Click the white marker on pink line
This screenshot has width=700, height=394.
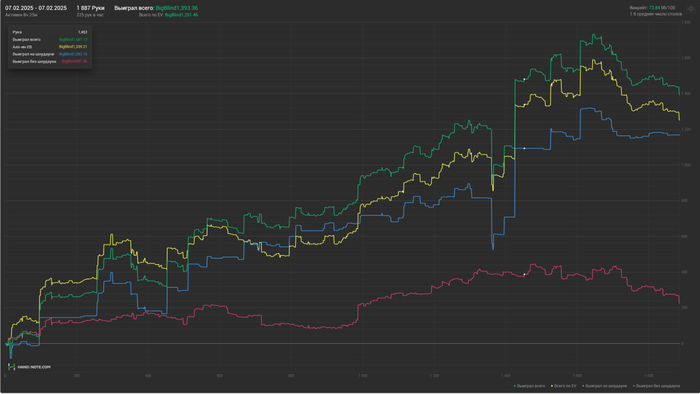click(525, 274)
